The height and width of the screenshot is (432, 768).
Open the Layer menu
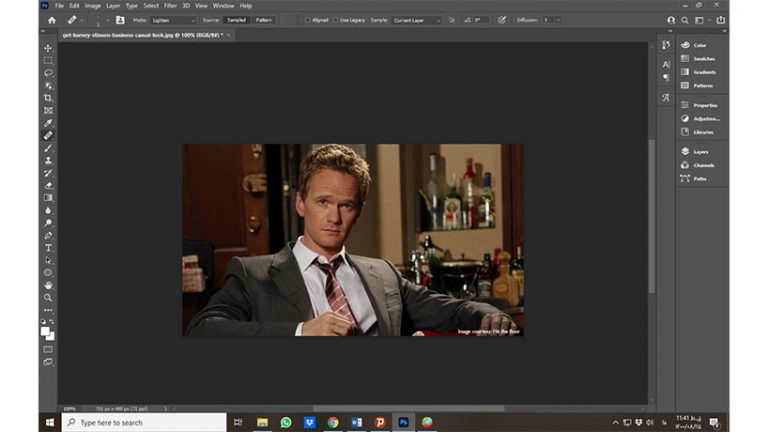[x=113, y=6]
